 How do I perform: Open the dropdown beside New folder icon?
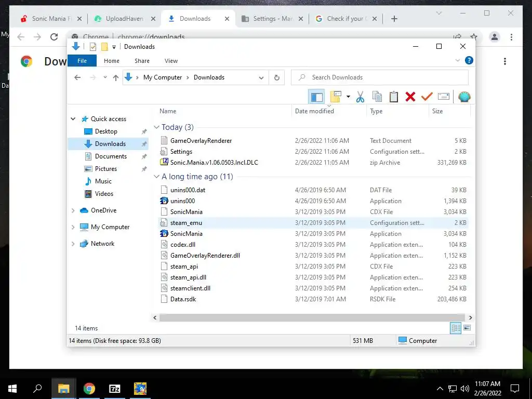point(348,97)
